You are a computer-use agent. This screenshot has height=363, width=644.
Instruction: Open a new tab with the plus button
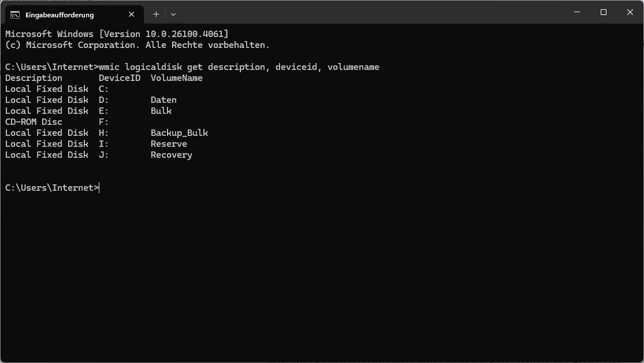click(x=156, y=14)
